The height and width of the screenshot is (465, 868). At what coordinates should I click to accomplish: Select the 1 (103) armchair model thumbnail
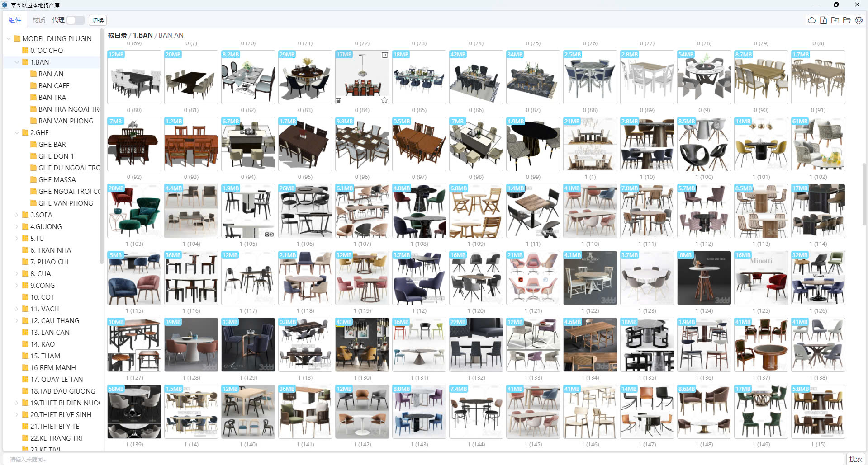click(x=134, y=211)
